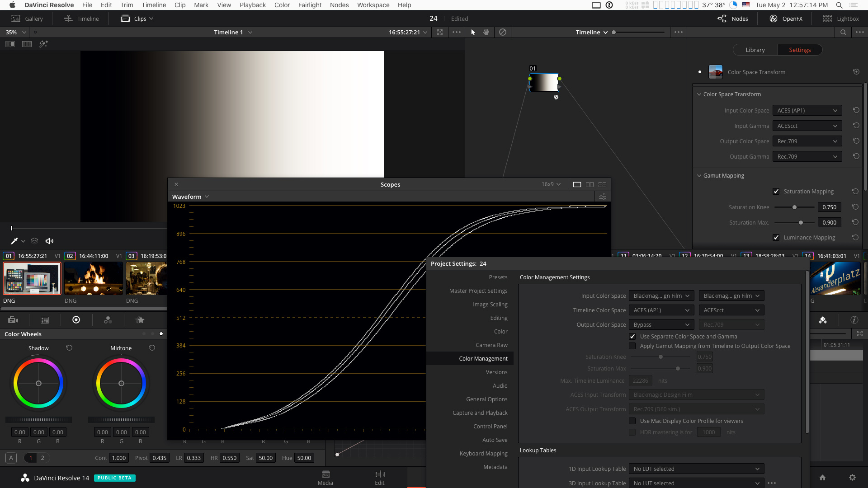This screenshot has width=868, height=488.
Task: Open Output Color Space Bypass dropdown
Action: tap(661, 325)
